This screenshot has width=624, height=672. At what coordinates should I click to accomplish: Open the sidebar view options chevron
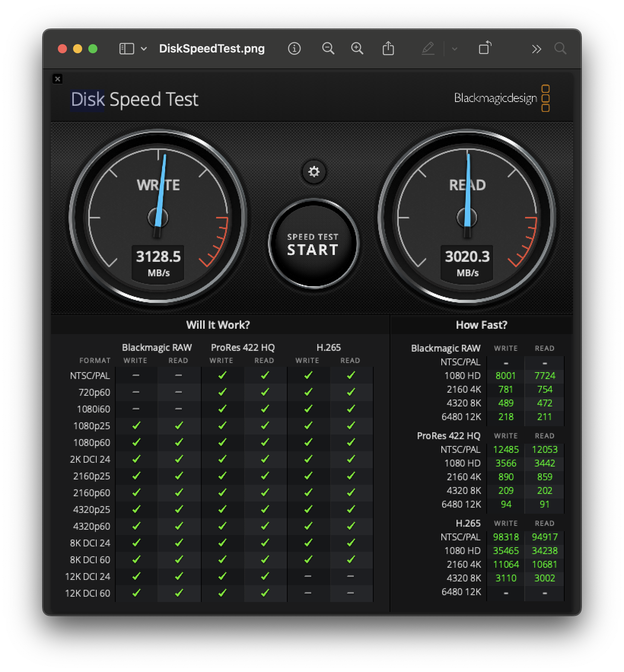tap(144, 49)
